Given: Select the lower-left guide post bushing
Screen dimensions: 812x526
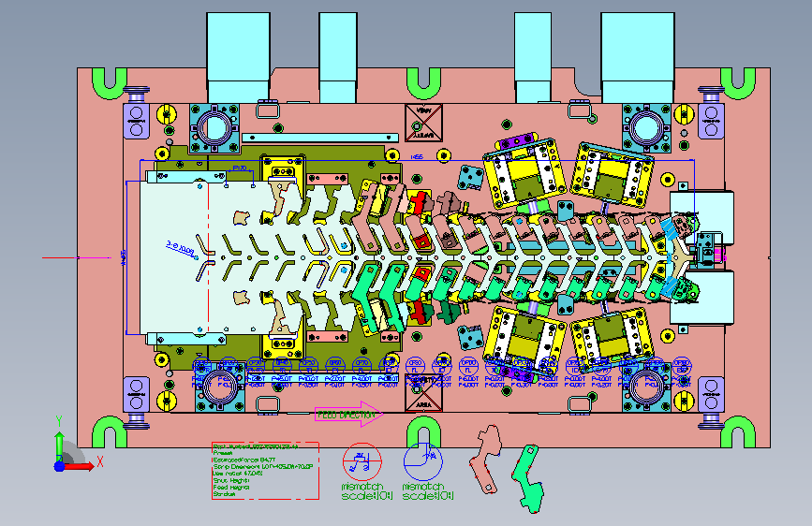Looking at the screenshot, I should coord(218,387).
